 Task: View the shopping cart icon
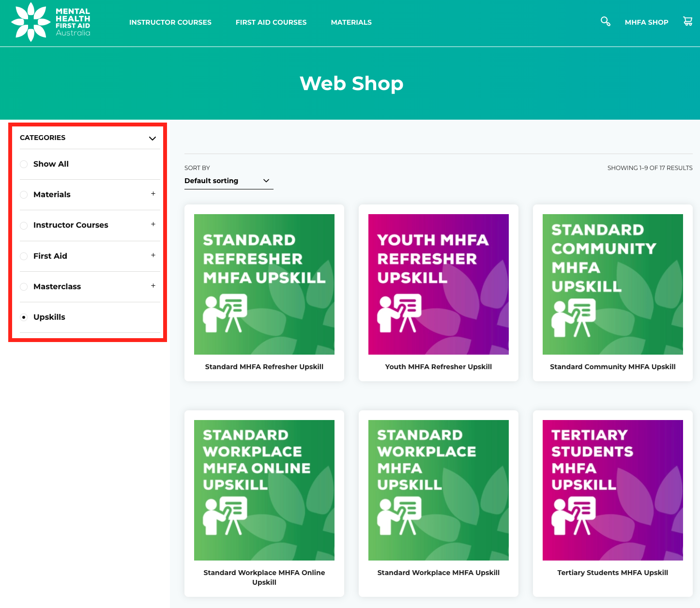pos(687,21)
